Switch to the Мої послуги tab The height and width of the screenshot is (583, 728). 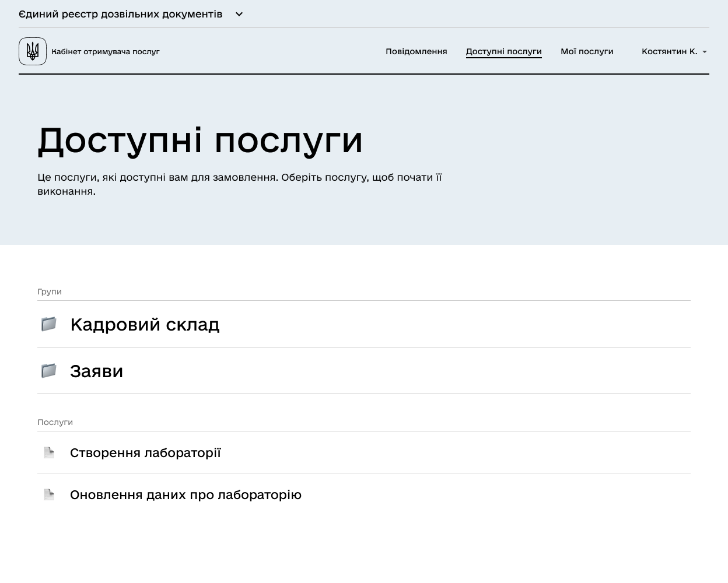(587, 51)
